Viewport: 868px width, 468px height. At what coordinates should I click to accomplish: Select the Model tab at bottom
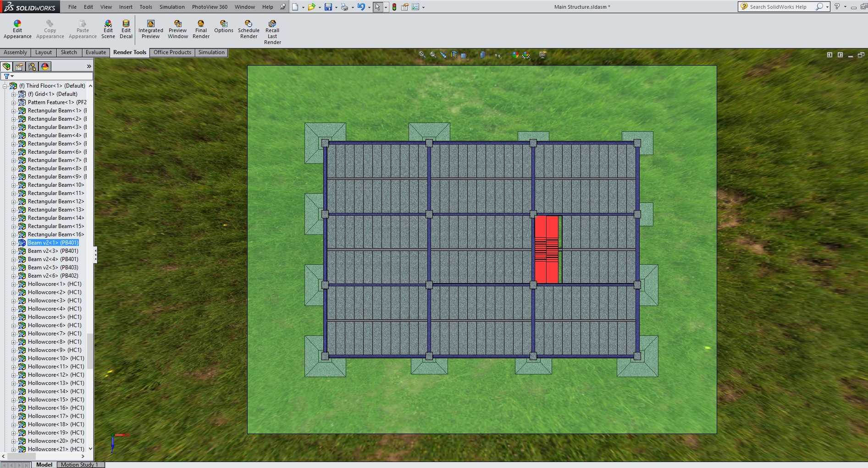tap(44, 464)
